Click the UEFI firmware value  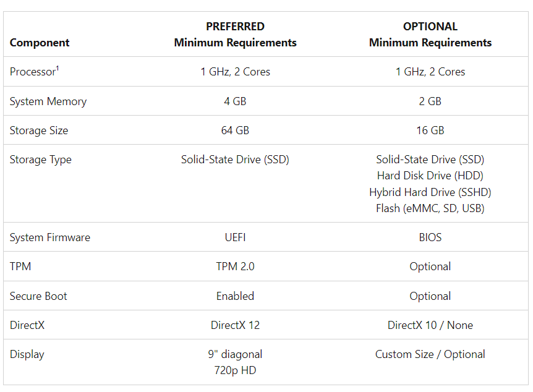(x=235, y=237)
